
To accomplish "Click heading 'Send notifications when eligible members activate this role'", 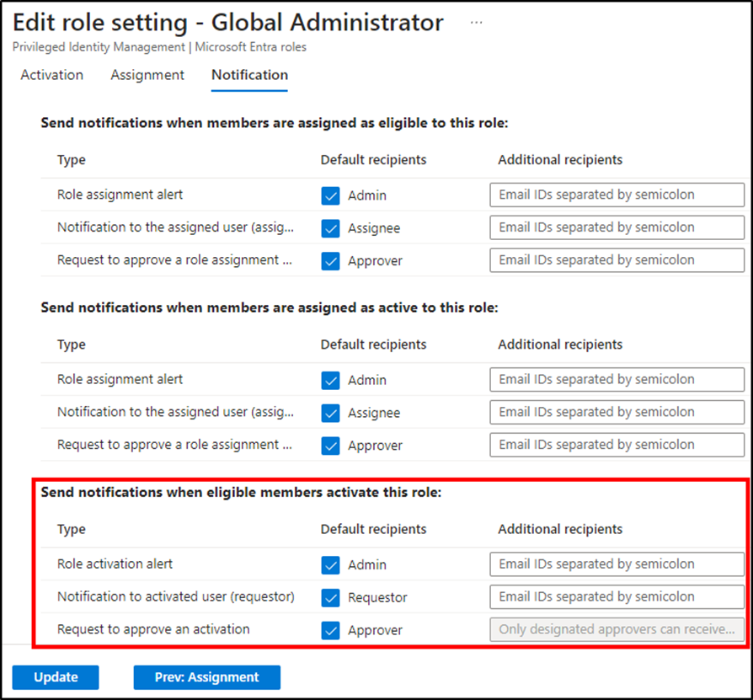I will tap(241, 492).
